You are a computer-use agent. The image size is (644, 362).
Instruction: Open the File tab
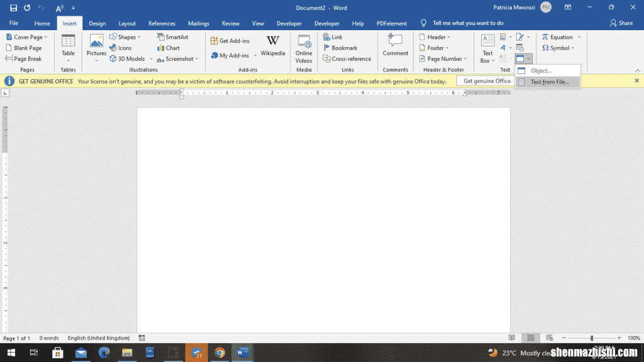pyautogui.click(x=14, y=23)
